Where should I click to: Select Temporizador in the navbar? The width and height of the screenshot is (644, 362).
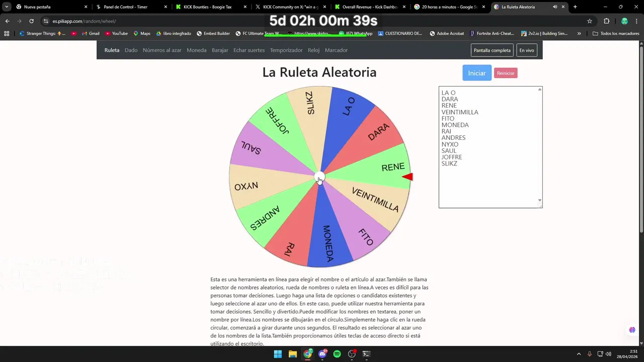[286, 50]
